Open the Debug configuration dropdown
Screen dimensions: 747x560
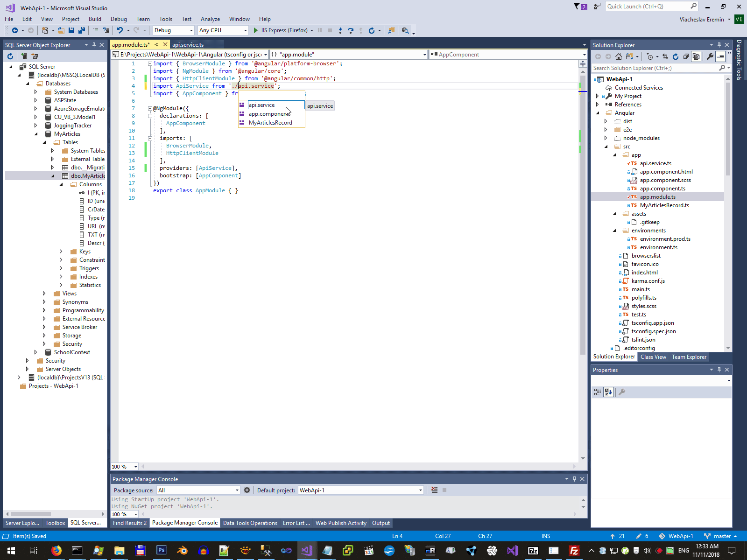[173, 30]
